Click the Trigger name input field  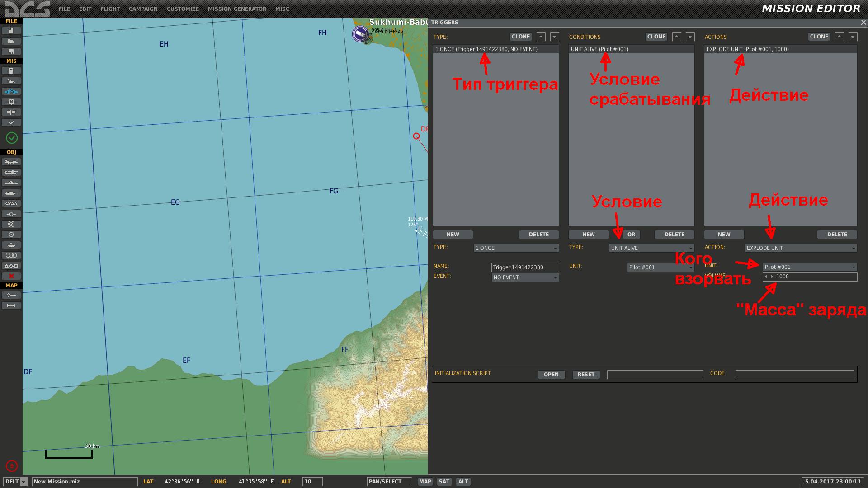[525, 267]
